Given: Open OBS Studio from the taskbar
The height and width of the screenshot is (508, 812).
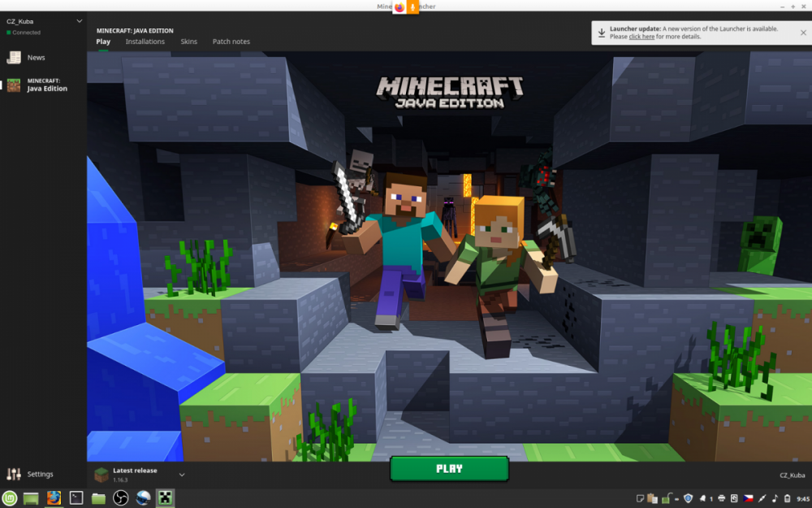Looking at the screenshot, I should pyautogui.click(x=121, y=498).
